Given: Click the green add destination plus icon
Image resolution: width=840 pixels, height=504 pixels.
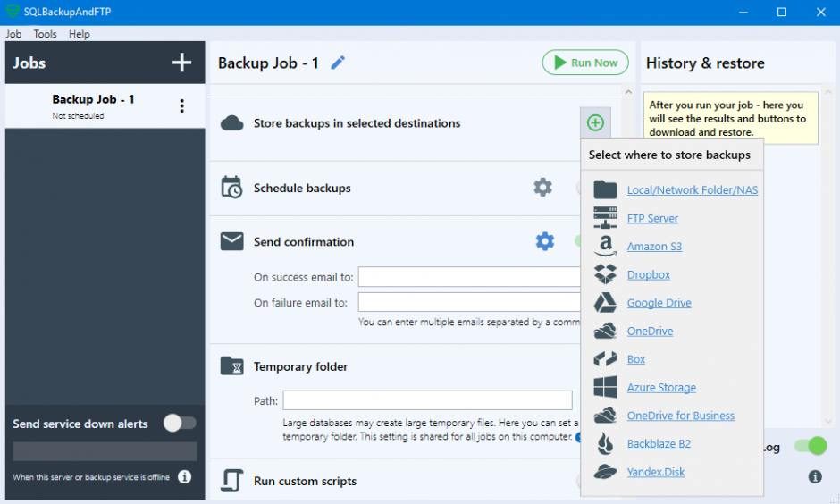Looking at the screenshot, I should point(595,122).
